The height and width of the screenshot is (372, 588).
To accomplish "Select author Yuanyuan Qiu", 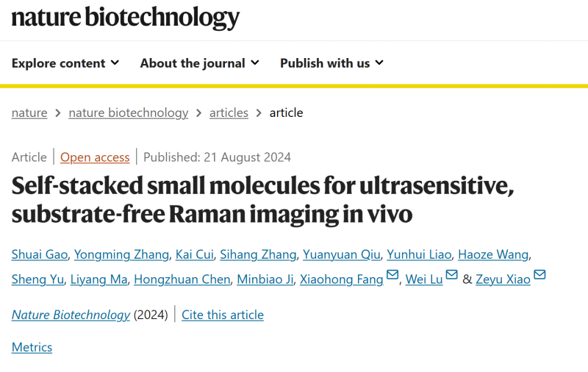I will coord(341,254).
